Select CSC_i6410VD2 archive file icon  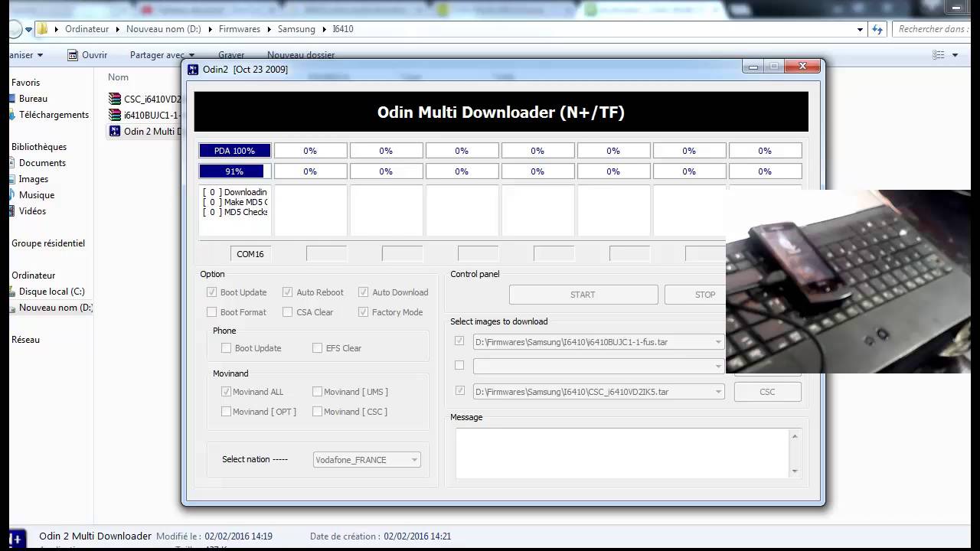point(115,99)
